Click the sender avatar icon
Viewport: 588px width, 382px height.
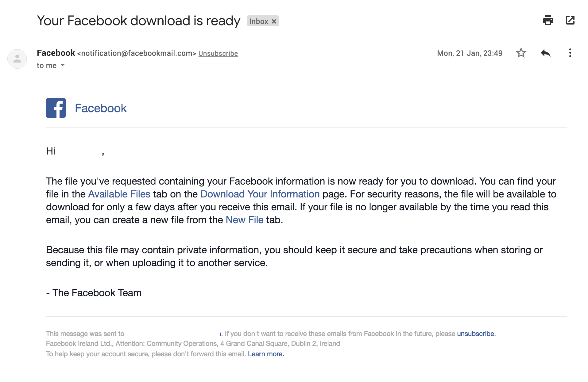[17, 59]
